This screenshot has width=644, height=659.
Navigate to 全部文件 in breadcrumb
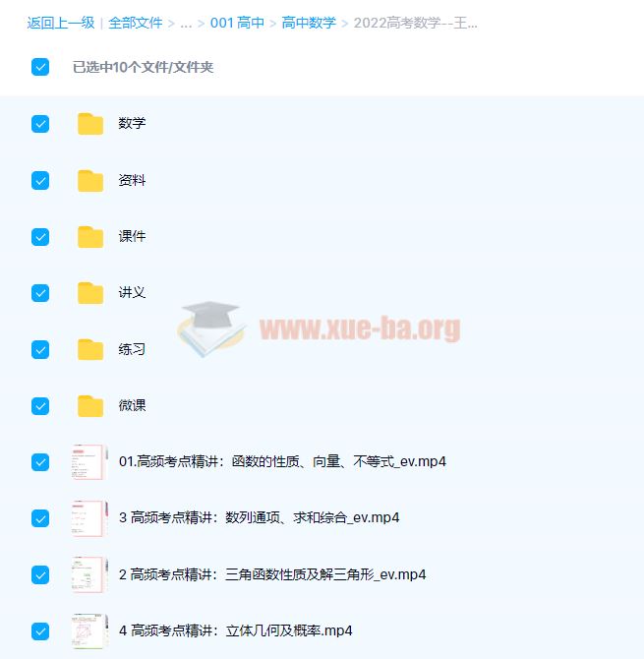pyautogui.click(x=136, y=23)
